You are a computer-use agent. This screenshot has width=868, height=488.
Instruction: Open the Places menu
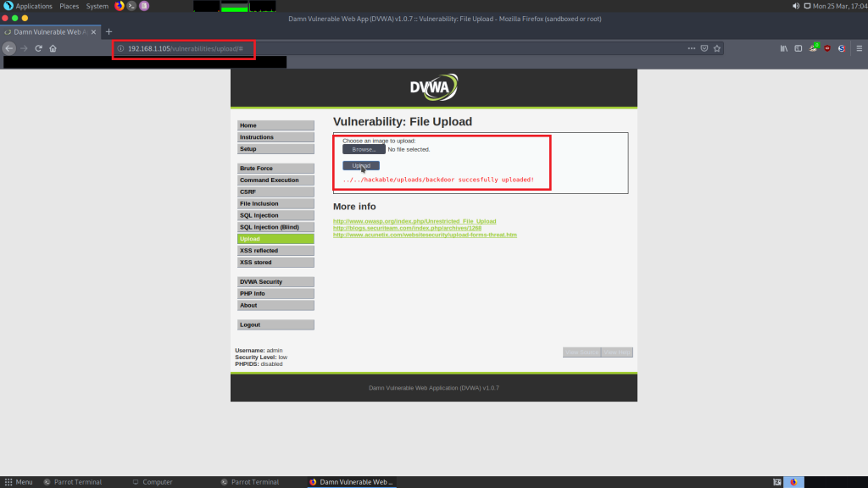(x=69, y=6)
